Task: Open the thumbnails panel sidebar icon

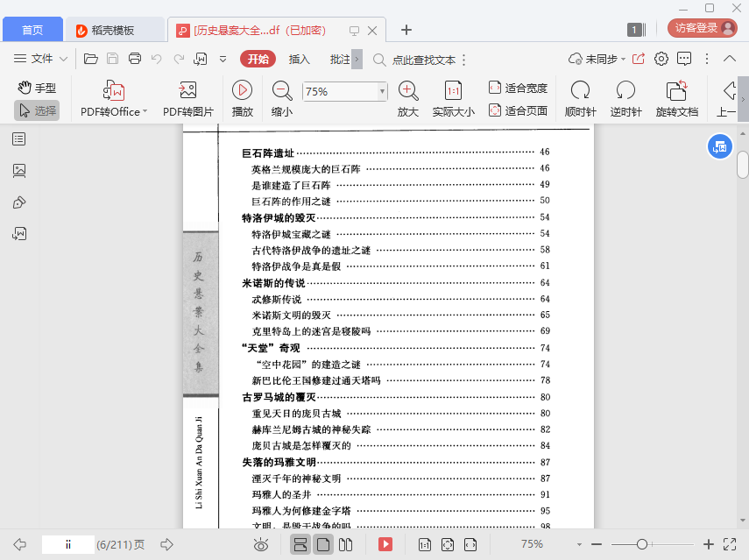Action: tap(19, 171)
